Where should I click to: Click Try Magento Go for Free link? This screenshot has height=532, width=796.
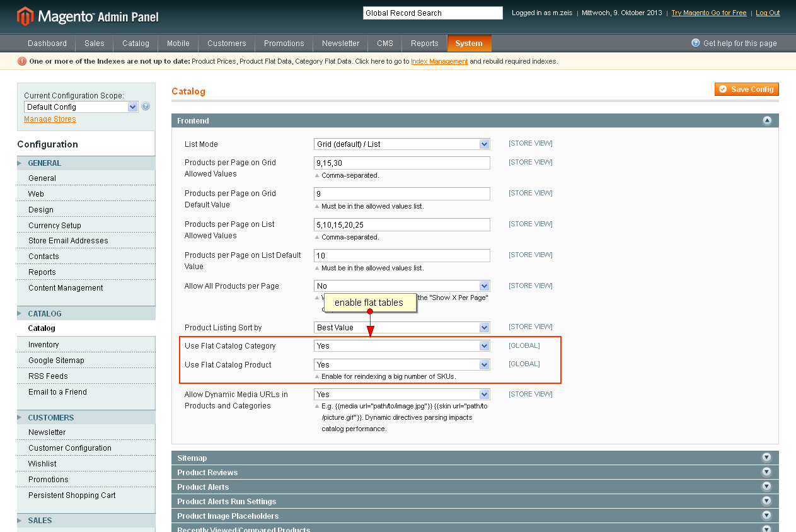708,13
